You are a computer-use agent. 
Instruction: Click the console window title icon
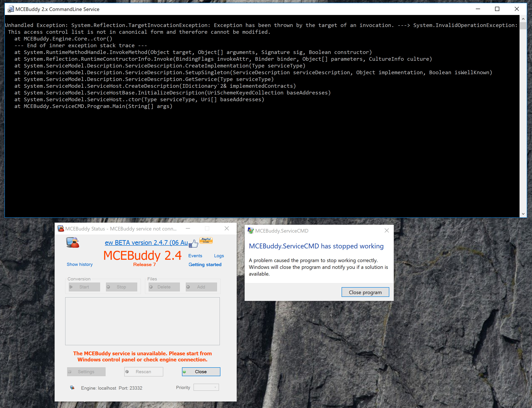(11, 9)
